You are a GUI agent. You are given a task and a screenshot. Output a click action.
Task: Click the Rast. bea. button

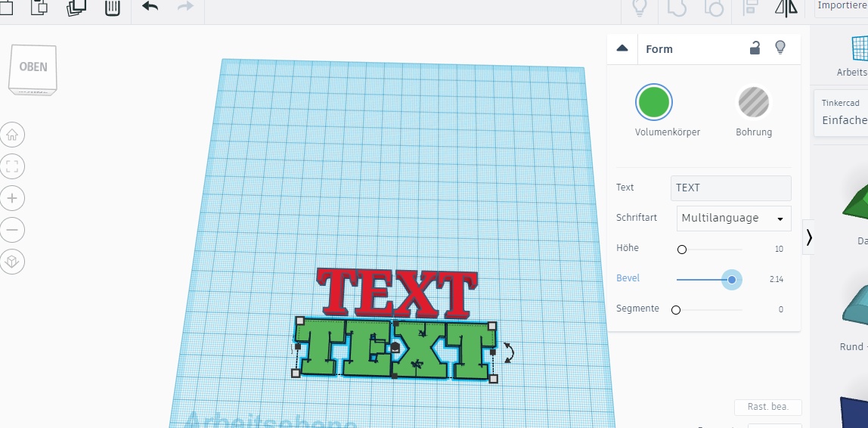point(767,407)
